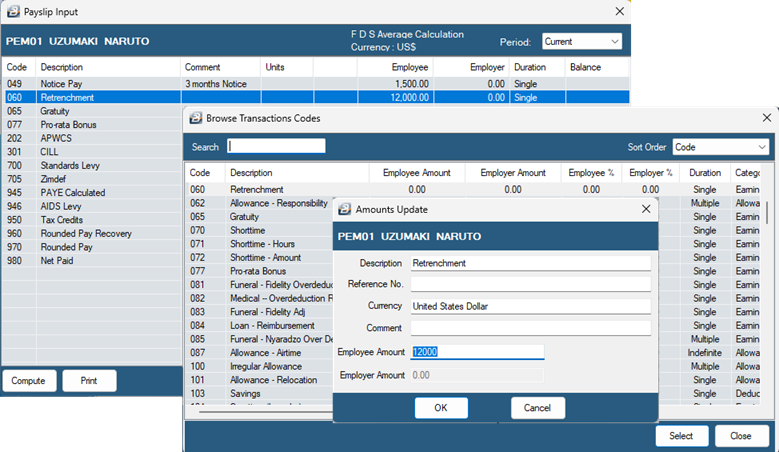Click the Employee Amount column header in browse list

pyautogui.click(x=417, y=173)
